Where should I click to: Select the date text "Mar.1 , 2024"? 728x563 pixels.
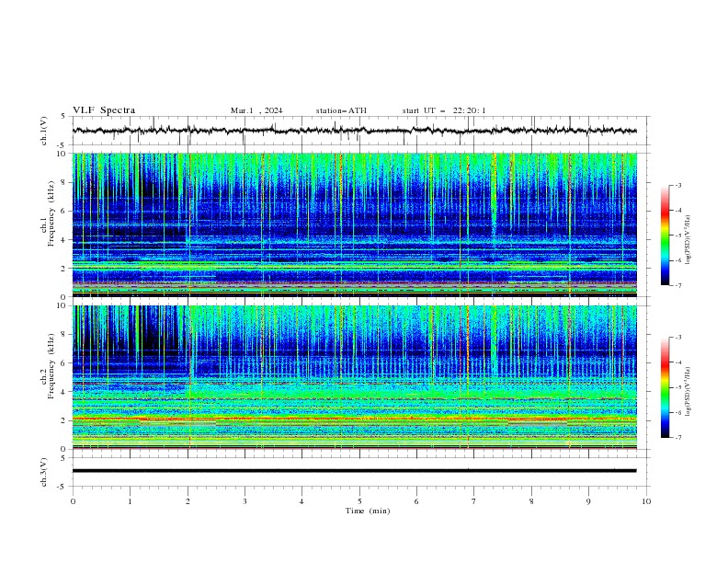click(x=256, y=110)
